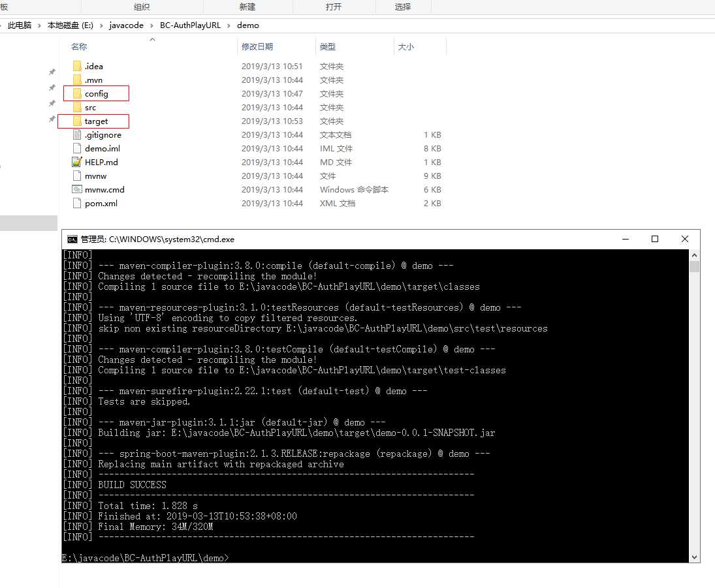Close the cmd.exe window
This screenshot has width=715, height=588.
coord(684,239)
